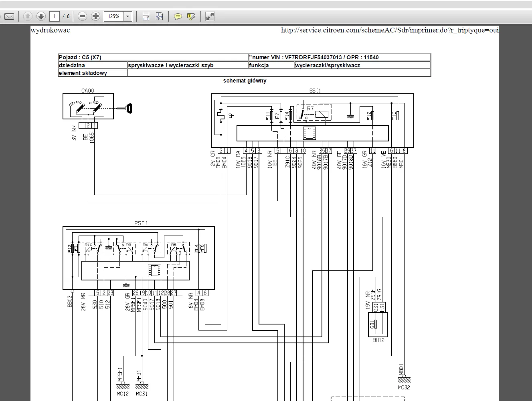The height and width of the screenshot is (401, 532).
Task: Click the 'wydrukowac' header text
Action: point(50,30)
